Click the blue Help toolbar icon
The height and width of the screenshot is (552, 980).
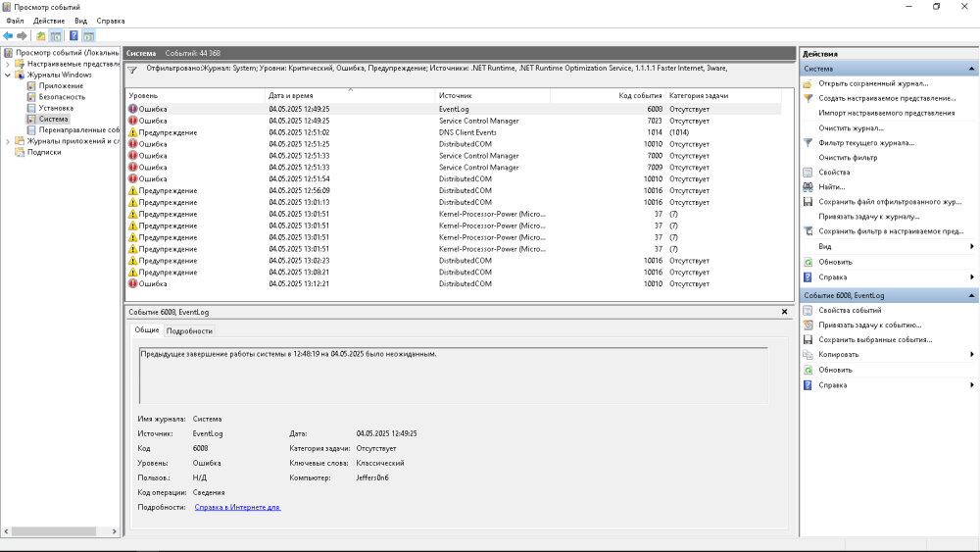click(x=73, y=35)
